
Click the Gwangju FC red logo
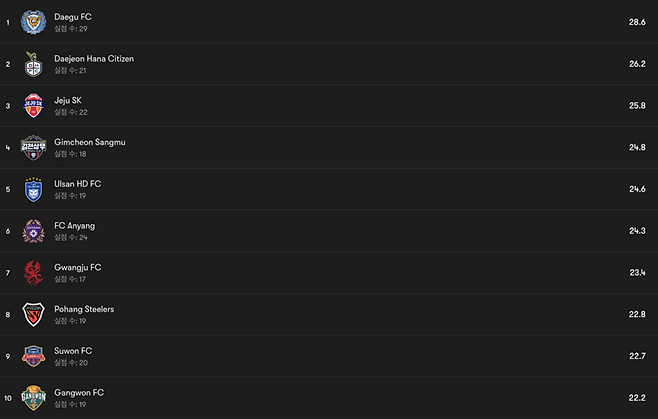coord(33,273)
